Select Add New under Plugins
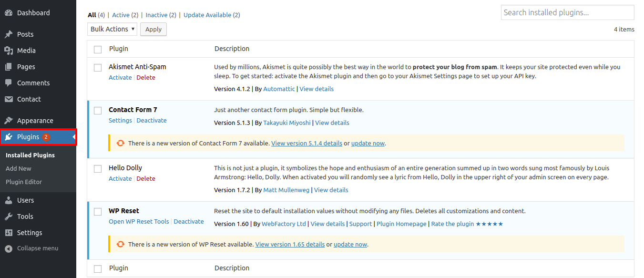Image resolution: width=644 pixels, height=278 pixels. coord(19,168)
